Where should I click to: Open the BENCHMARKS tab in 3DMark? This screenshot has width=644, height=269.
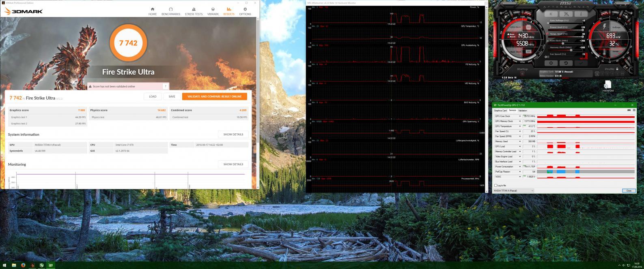pos(171,11)
